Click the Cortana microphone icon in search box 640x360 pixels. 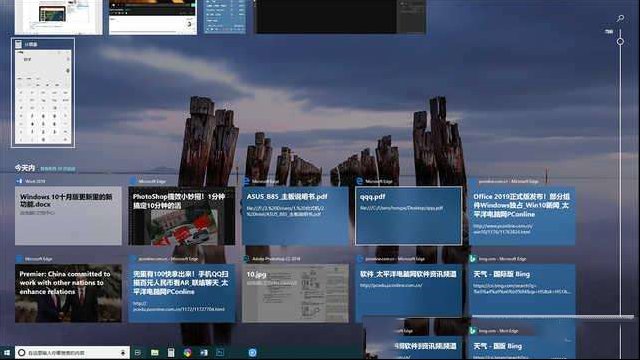pos(123,352)
